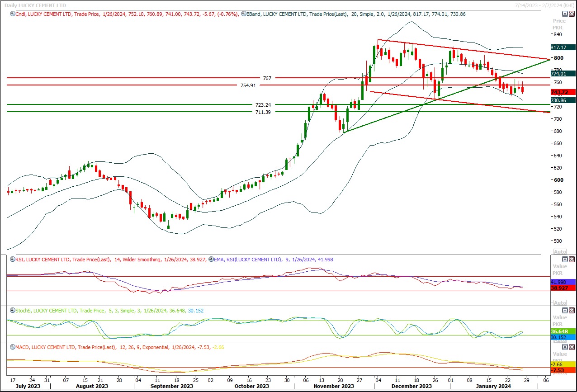
Task: Click the 36.648 stochastic value tag
Action: (563, 331)
